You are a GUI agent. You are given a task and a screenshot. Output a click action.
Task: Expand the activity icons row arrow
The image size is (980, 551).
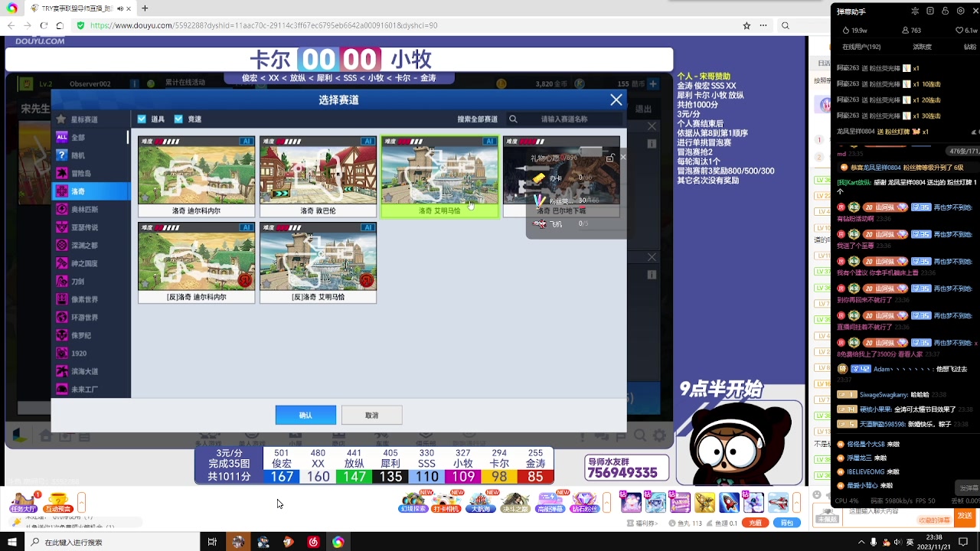coord(607,502)
